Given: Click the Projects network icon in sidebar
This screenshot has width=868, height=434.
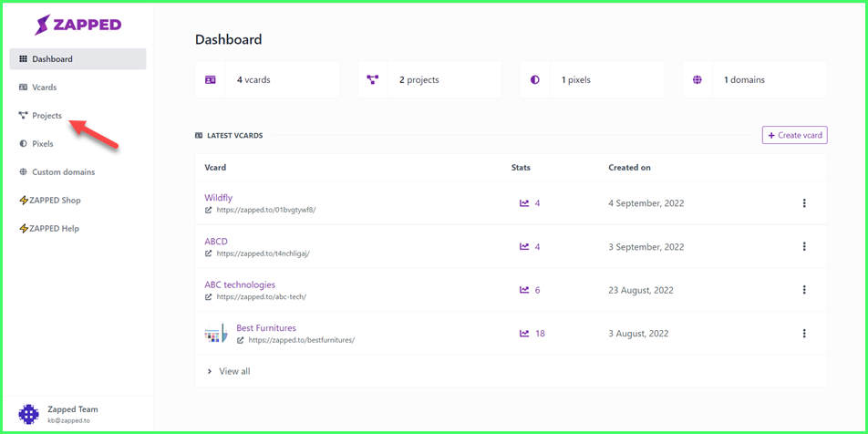Looking at the screenshot, I should pyautogui.click(x=24, y=115).
